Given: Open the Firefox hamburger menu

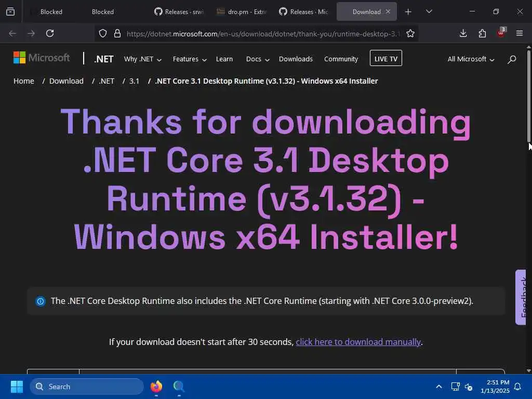Looking at the screenshot, I should click(520, 33).
